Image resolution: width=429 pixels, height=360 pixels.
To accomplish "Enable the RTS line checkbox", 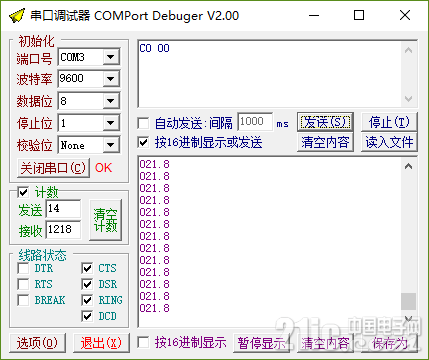I will 23,284.
